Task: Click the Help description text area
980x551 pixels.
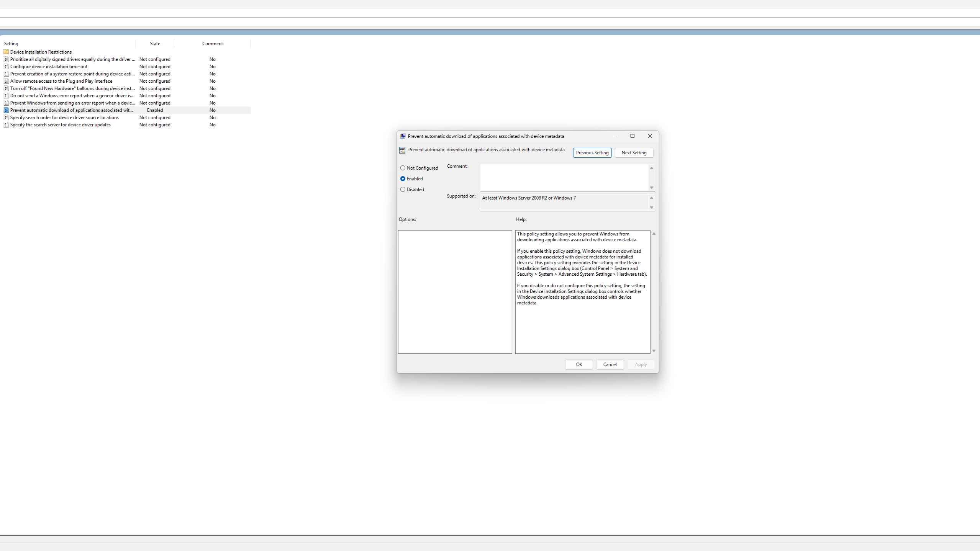Action: (x=583, y=292)
